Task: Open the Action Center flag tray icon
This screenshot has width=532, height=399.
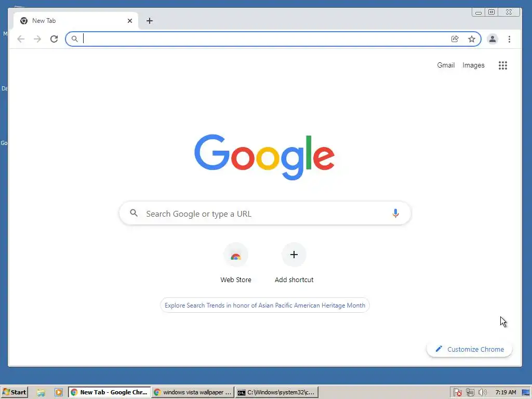Action: pos(457,393)
